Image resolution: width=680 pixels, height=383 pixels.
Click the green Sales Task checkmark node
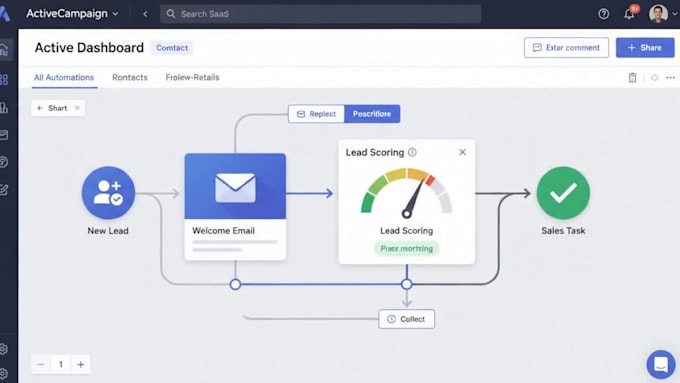pos(563,193)
